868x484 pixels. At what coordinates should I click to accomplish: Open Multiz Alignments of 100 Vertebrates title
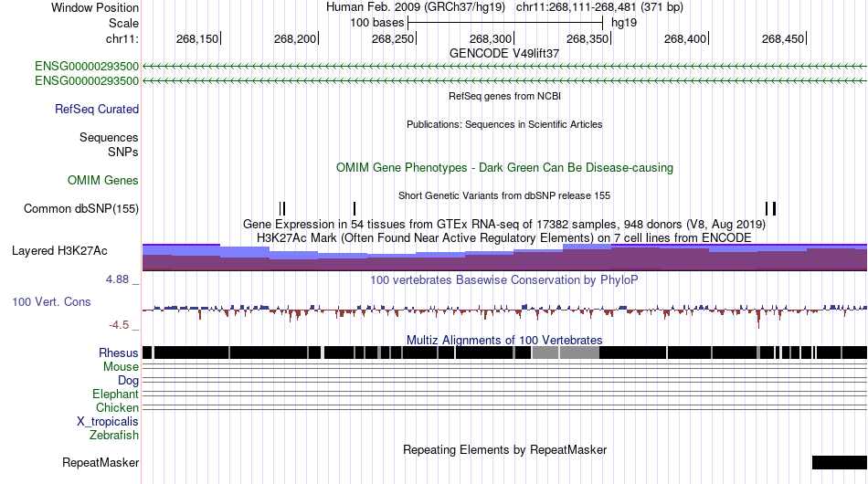pyautogui.click(x=504, y=340)
